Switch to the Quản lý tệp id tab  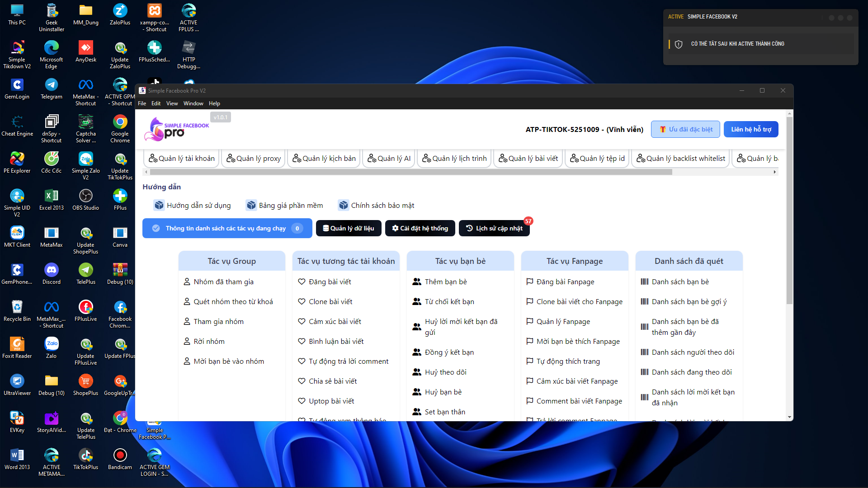(x=597, y=159)
